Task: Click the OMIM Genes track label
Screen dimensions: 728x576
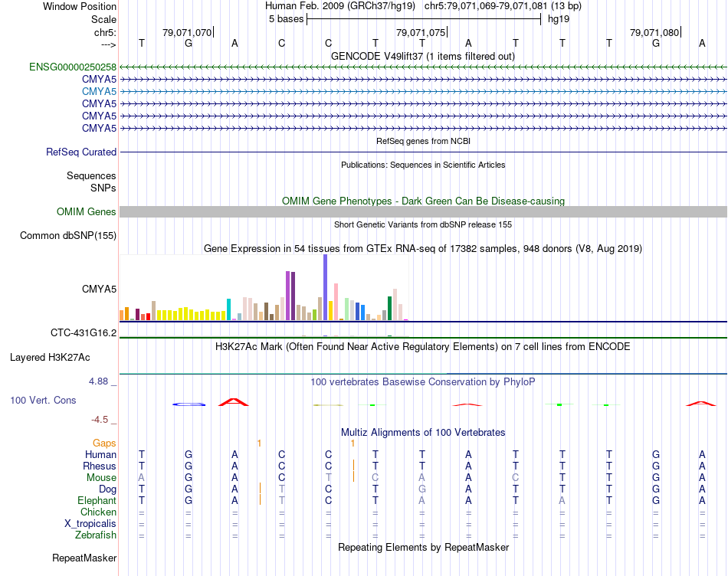Action: (x=87, y=211)
